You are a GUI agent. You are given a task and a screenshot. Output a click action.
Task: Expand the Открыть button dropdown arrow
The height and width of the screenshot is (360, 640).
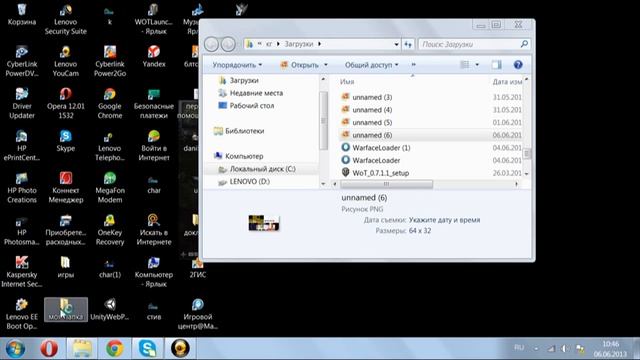click(x=326, y=65)
